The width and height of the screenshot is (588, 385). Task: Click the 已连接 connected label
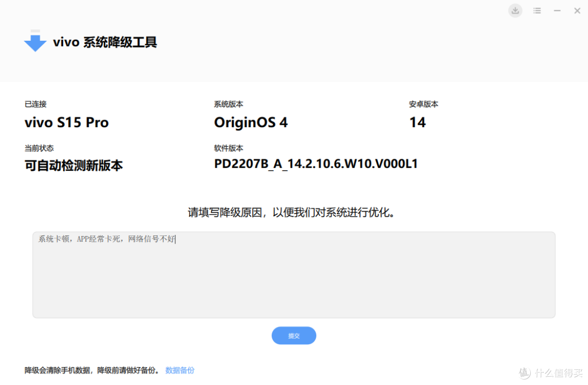(35, 104)
